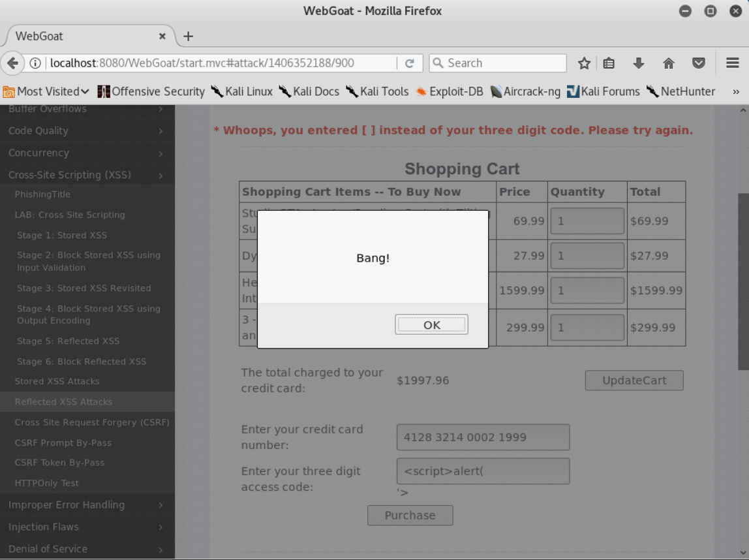Save page to Pocket
Image resolution: width=749 pixels, height=560 pixels.
tap(698, 63)
